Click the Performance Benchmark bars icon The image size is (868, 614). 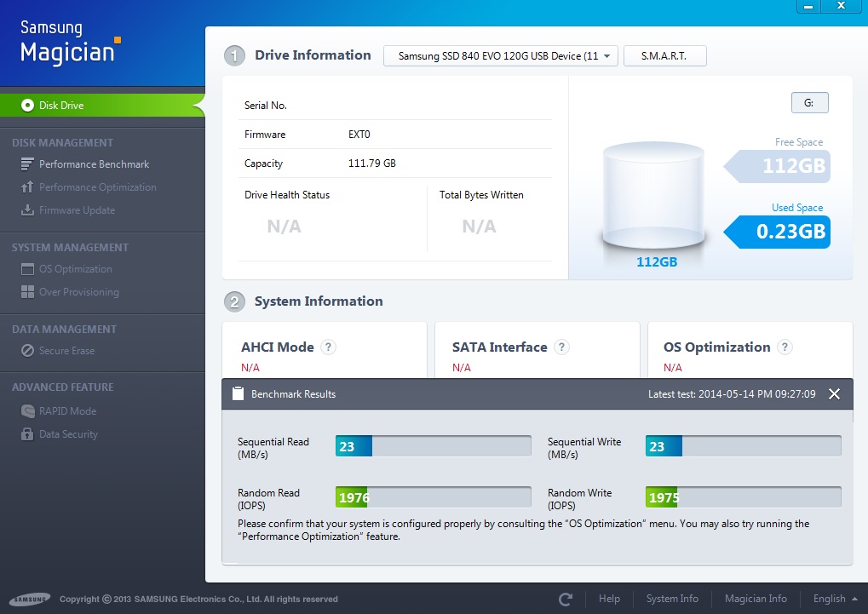tap(27, 164)
